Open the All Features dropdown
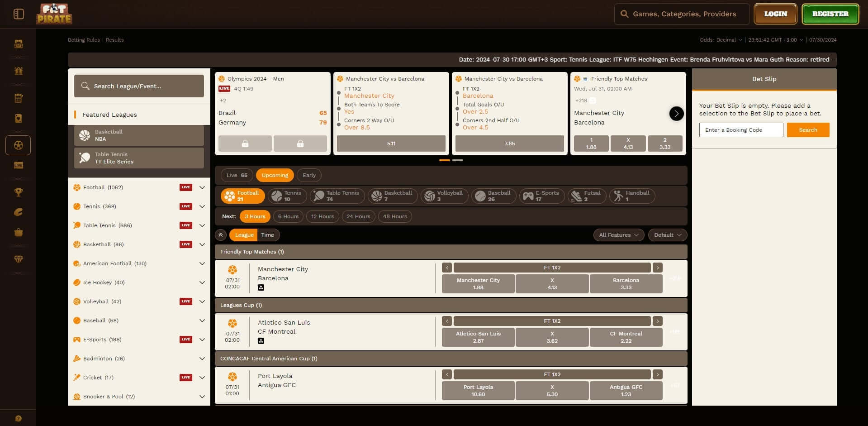This screenshot has width=868, height=426. pos(618,235)
